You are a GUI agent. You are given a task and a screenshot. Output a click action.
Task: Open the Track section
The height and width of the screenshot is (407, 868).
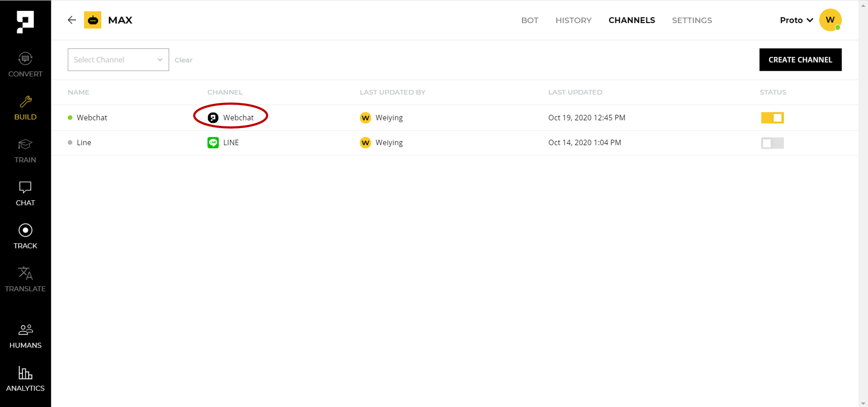(x=25, y=237)
